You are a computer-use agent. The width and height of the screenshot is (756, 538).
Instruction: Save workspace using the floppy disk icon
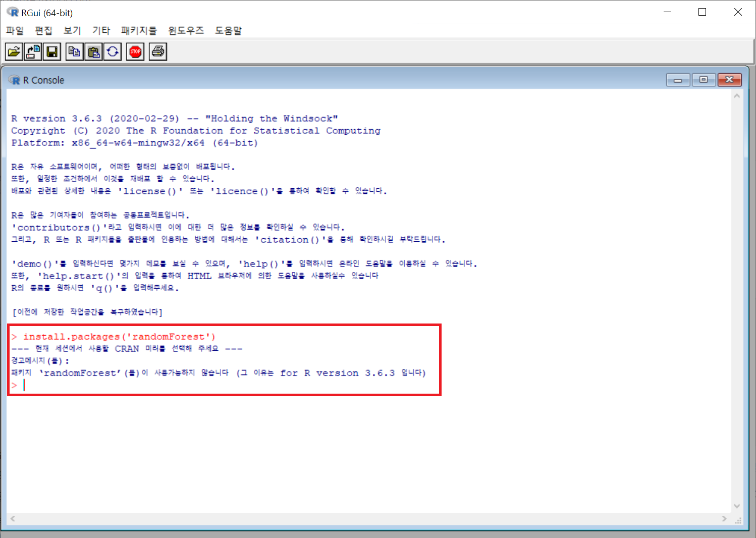point(52,51)
